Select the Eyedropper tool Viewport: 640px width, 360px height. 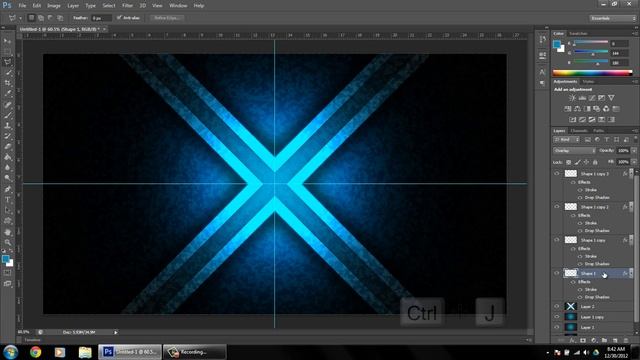click(7, 94)
